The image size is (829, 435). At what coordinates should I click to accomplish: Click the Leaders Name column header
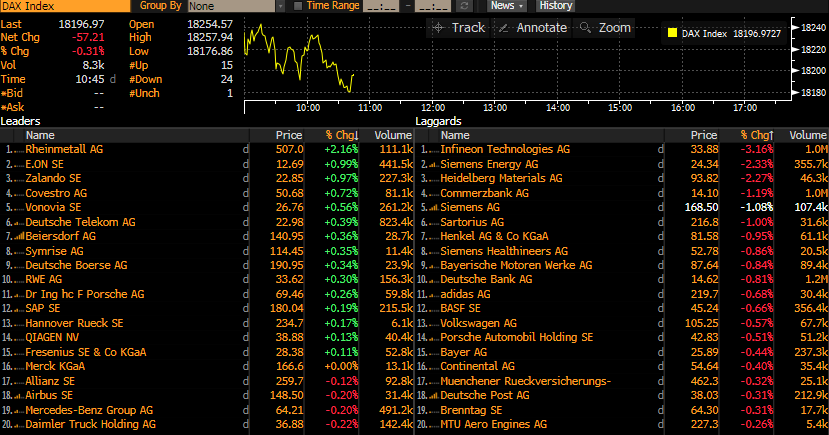click(40, 135)
